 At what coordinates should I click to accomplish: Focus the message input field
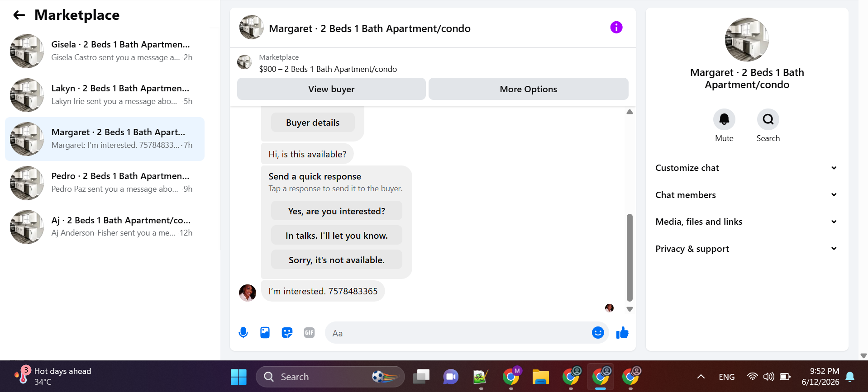(x=457, y=333)
